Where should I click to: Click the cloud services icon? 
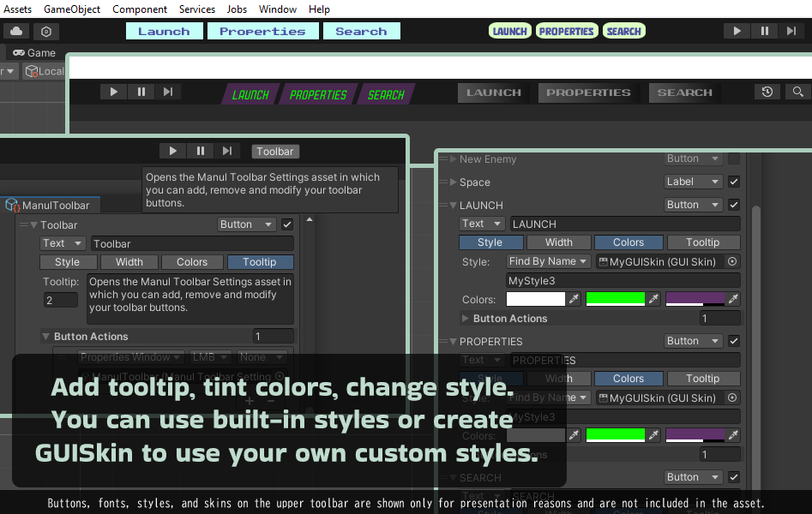pyautogui.click(x=17, y=32)
